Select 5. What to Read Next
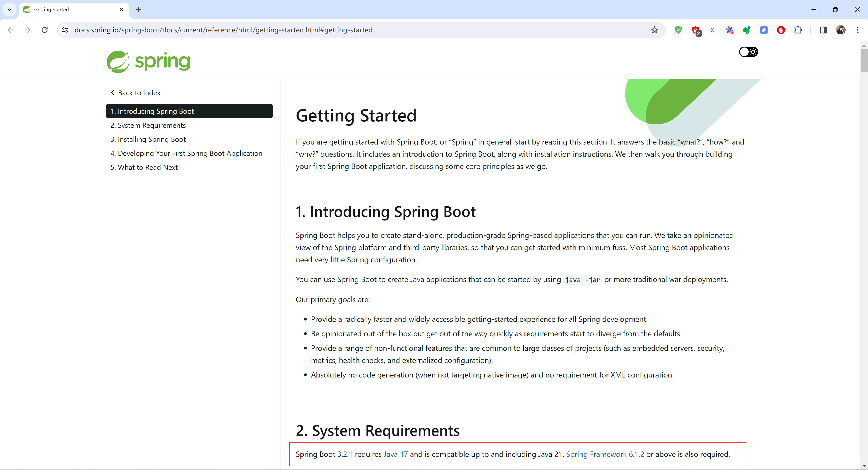 pyautogui.click(x=144, y=168)
